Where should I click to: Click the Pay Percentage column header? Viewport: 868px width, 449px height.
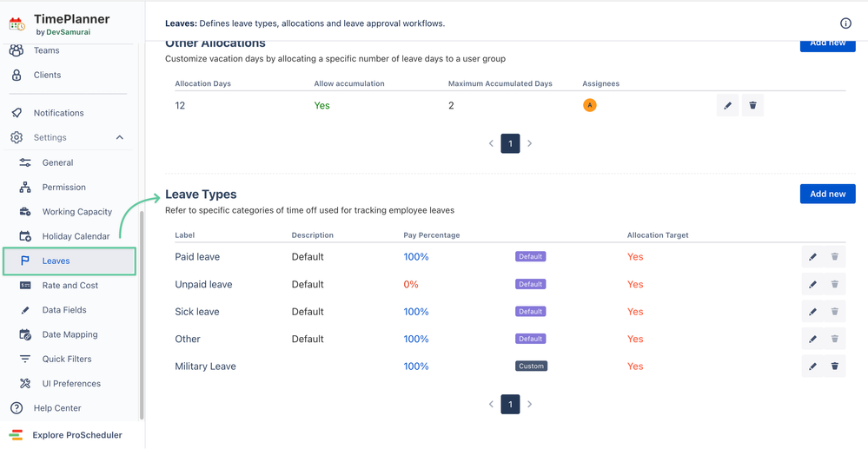click(x=432, y=235)
